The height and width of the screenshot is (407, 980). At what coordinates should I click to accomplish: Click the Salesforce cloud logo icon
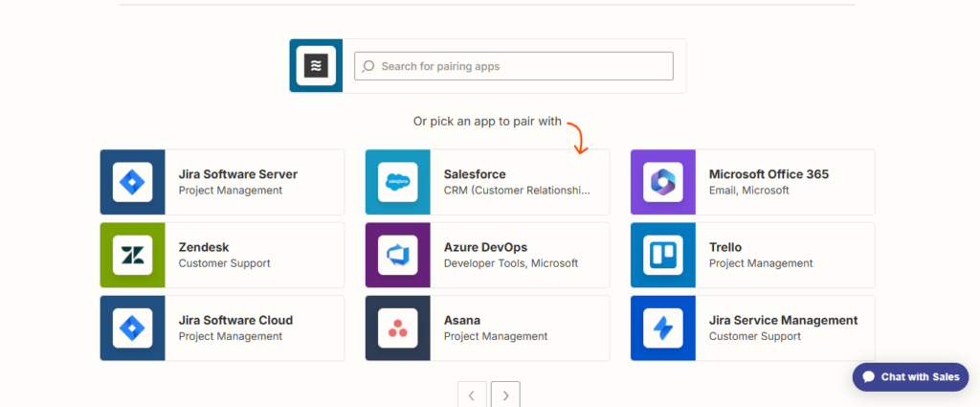coord(397,182)
